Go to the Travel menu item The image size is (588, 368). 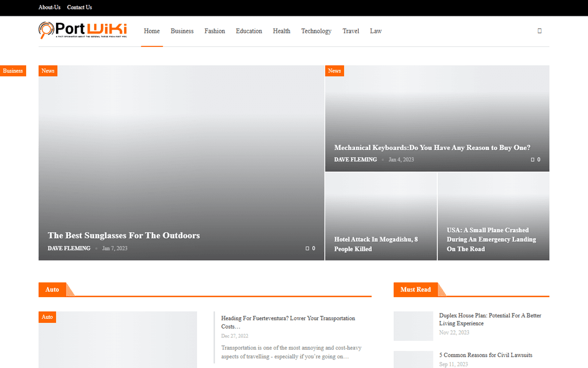pyautogui.click(x=351, y=31)
